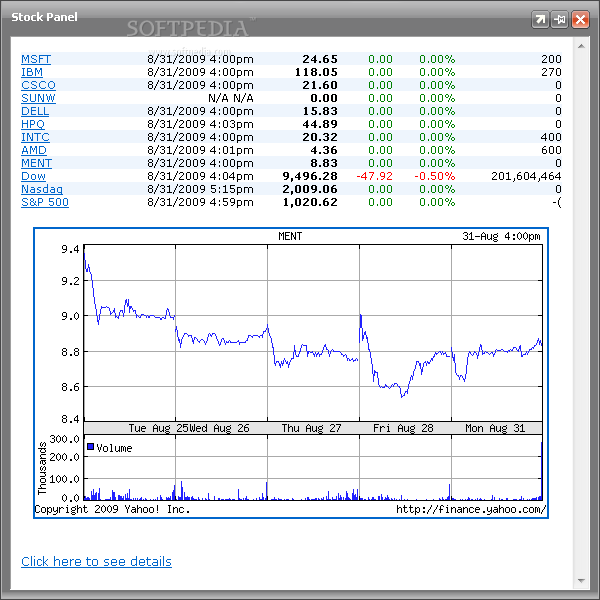This screenshot has height=600, width=600.
Task: Select the Dow volume 201,604,464
Action: click(x=526, y=176)
